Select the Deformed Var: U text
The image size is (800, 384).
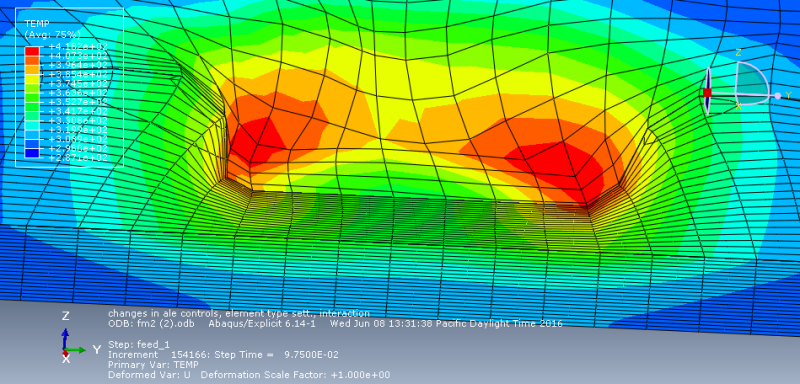pos(150,375)
